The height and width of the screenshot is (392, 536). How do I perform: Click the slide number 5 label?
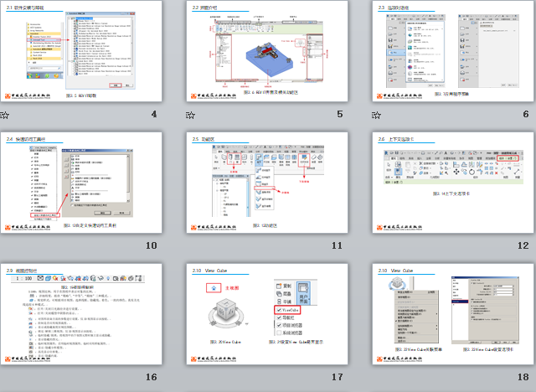339,115
